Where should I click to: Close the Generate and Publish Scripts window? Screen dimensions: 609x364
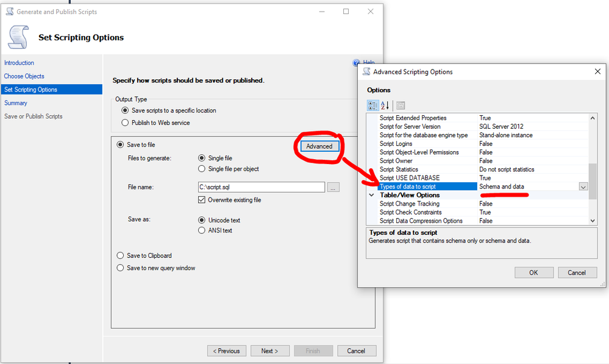371,12
